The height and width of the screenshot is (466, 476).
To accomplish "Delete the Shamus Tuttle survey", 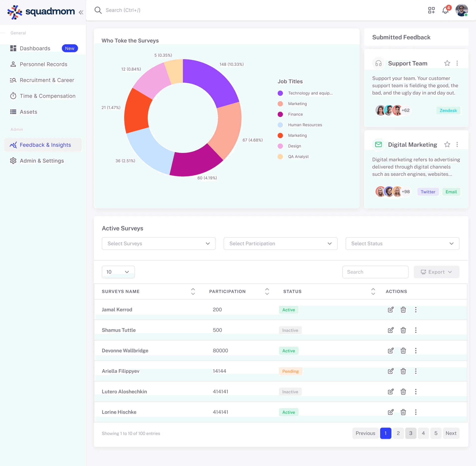I will click(x=403, y=330).
